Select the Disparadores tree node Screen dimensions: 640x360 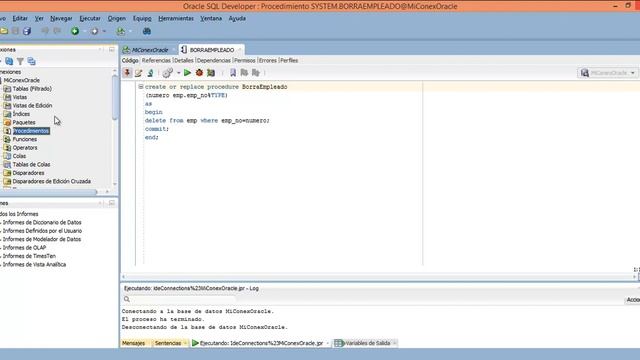pyautogui.click(x=28, y=173)
